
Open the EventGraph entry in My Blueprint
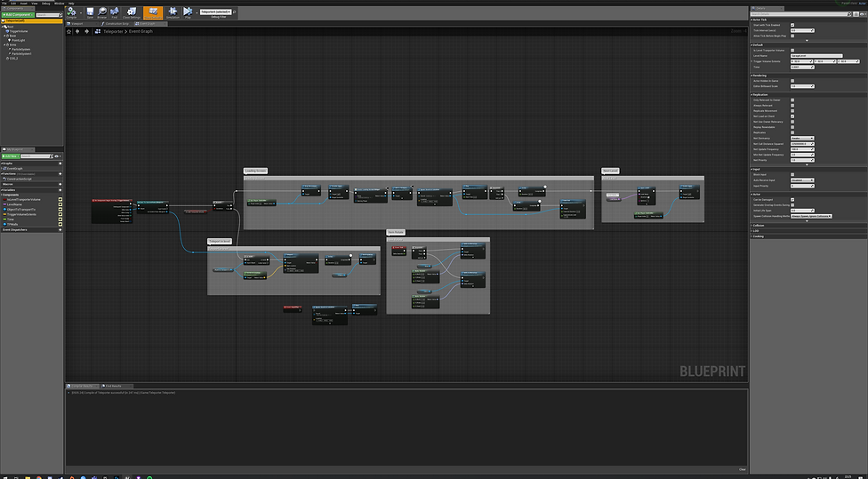pos(14,169)
